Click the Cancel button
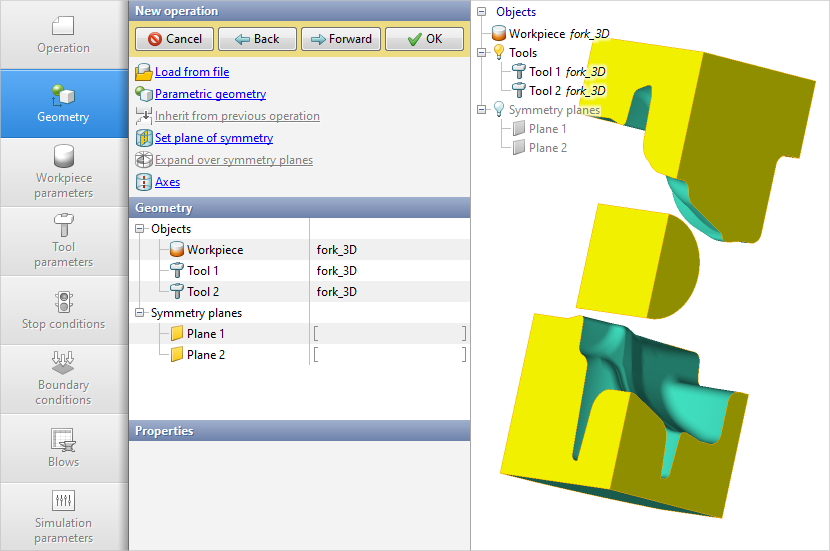The width and height of the screenshot is (830, 551). (x=174, y=39)
